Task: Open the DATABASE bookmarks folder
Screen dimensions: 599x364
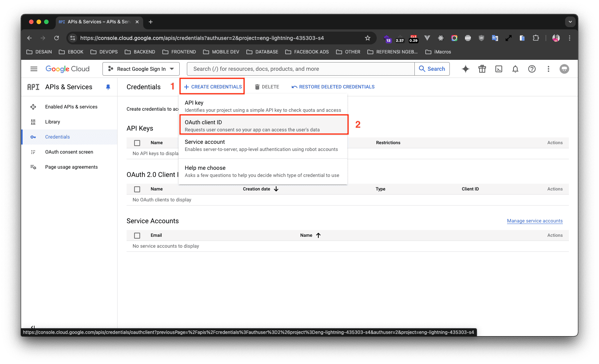Action: (x=262, y=52)
